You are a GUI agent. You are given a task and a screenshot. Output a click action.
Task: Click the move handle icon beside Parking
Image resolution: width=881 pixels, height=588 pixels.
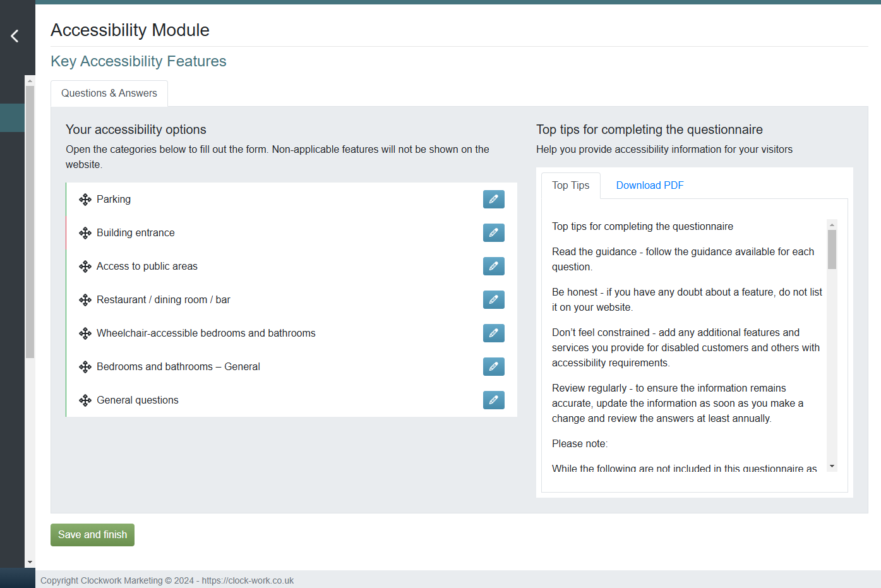[85, 199]
